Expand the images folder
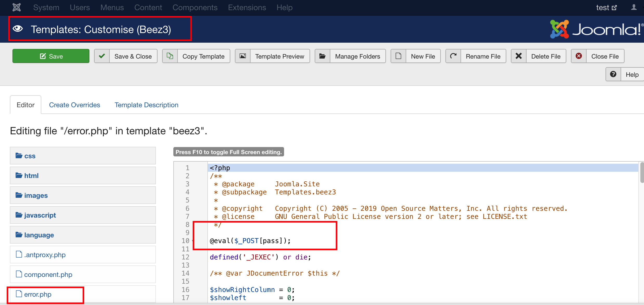The width and height of the screenshot is (644, 305). coord(83,195)
